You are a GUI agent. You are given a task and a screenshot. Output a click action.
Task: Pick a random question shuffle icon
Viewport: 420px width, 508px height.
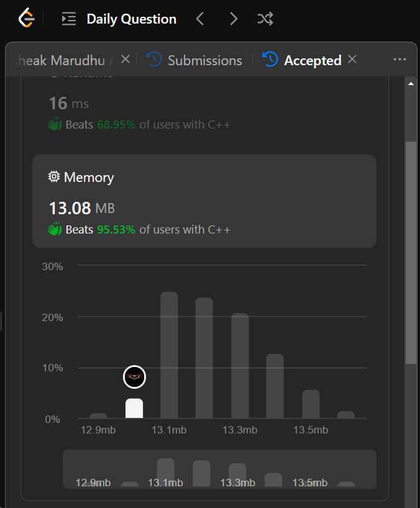click(265, 19)
